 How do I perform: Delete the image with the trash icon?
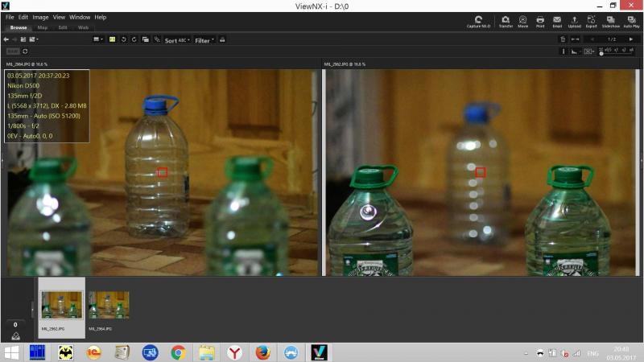(563, 39)
